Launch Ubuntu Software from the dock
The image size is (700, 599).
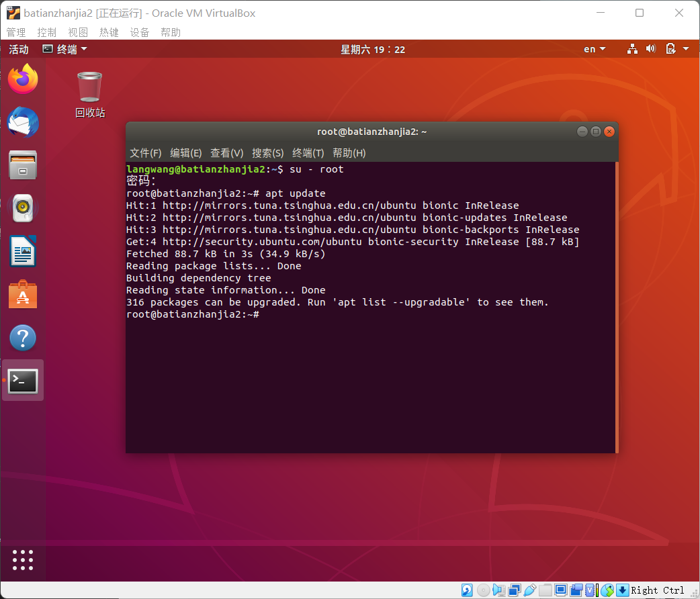(x=23, y=294)
